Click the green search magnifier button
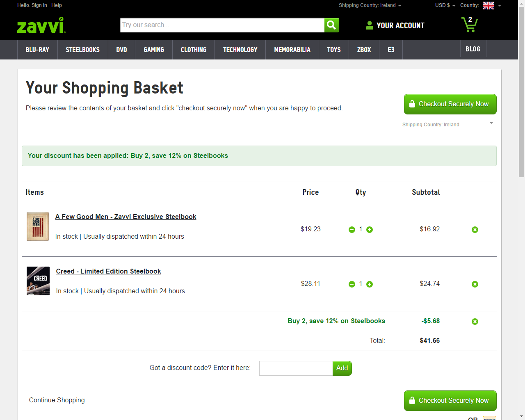 [332, 25]
